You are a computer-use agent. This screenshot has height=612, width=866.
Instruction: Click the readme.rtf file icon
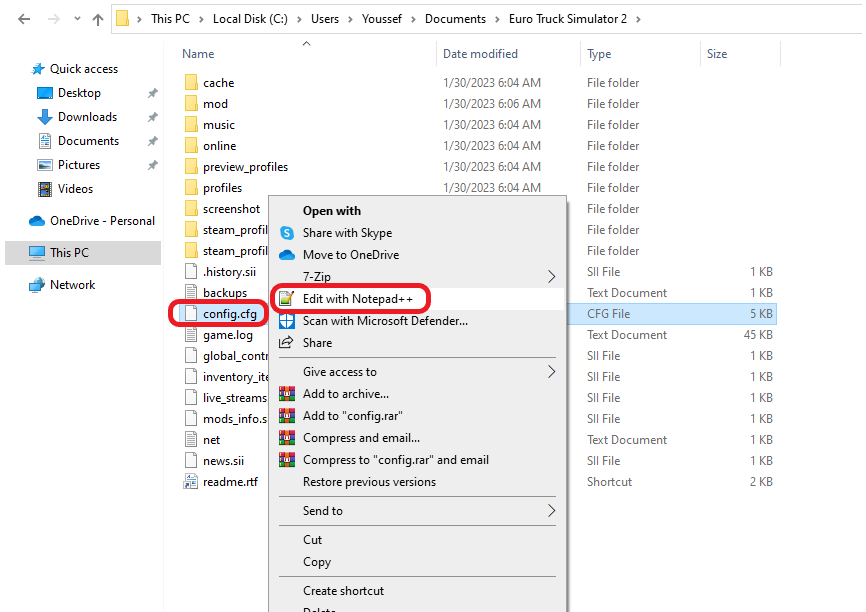point(191,482)
